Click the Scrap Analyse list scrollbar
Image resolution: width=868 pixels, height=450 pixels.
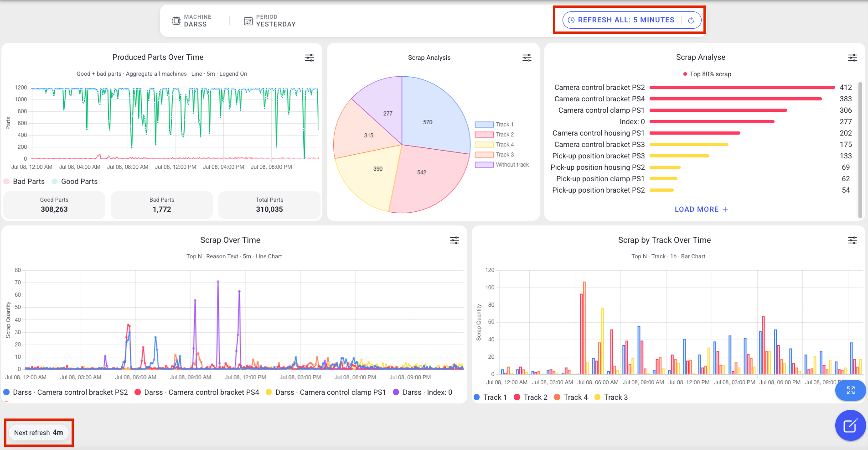tap(860, 151)
